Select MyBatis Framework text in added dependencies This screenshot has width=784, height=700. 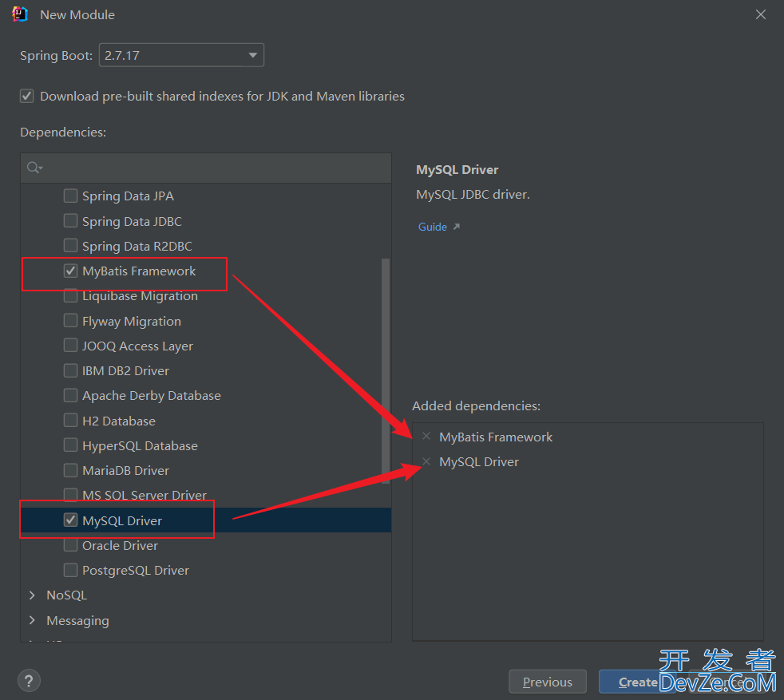[x=496, y=437]
